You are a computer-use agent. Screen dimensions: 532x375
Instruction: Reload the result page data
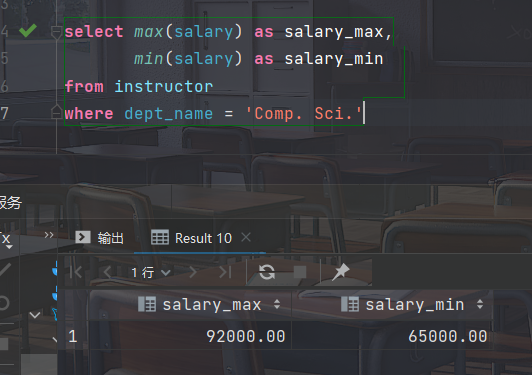click(x=267, y=272)
